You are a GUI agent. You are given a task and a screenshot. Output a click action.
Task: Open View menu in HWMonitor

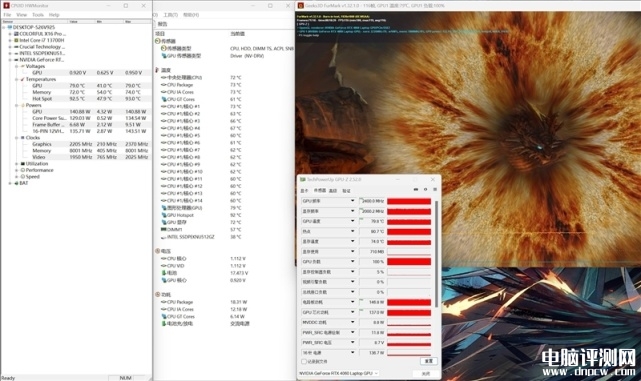(x=21, y=15)
